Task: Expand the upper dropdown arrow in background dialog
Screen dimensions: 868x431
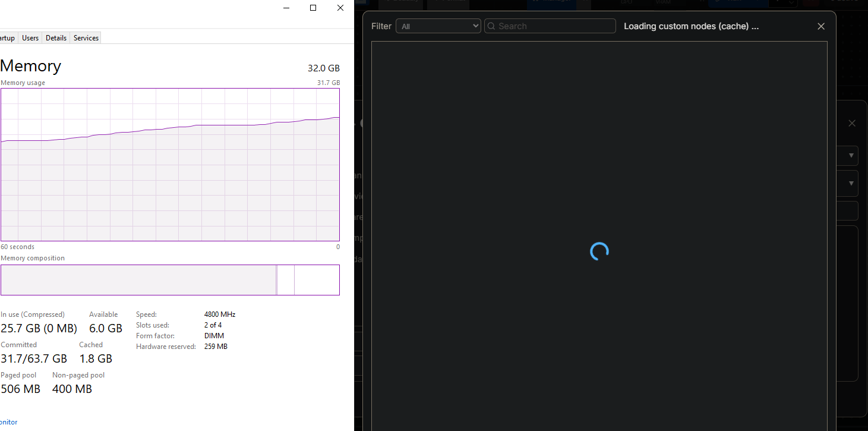Action: click(x=851, y=155)
